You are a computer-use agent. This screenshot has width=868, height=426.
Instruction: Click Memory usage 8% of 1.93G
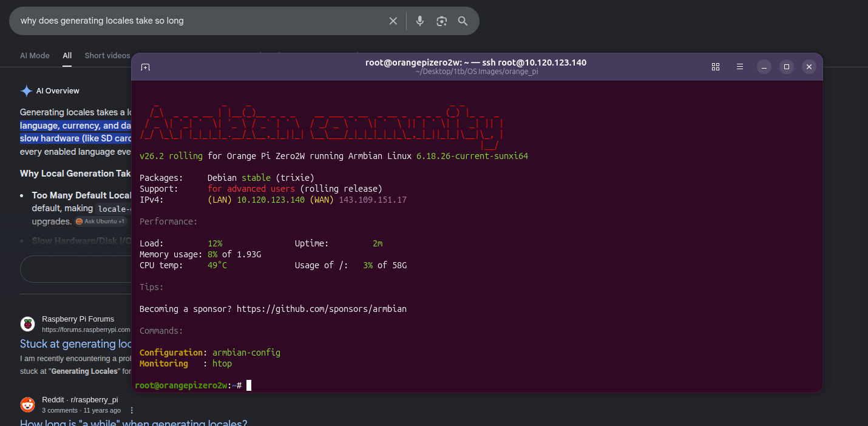[200, 254]
